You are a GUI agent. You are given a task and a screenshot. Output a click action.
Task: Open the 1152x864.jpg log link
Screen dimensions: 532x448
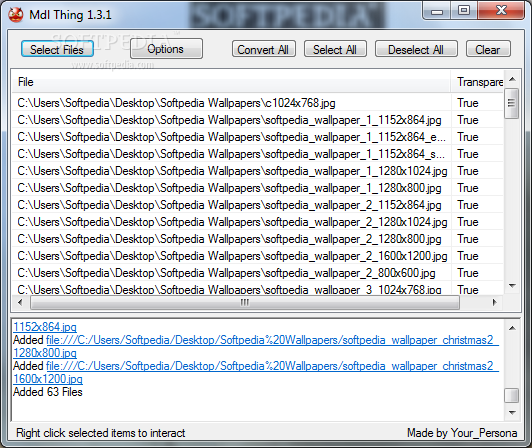(45, 326)
